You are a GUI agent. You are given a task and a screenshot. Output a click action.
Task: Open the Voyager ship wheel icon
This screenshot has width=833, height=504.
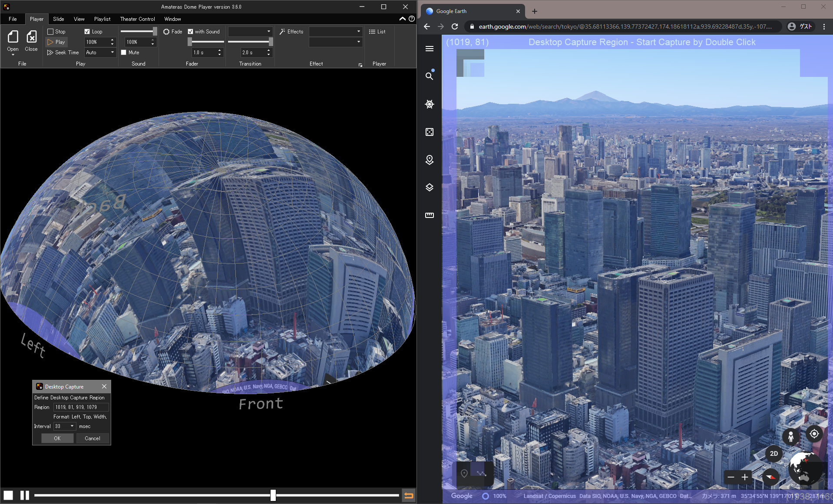pyautogui.click(x=430, y=104)
